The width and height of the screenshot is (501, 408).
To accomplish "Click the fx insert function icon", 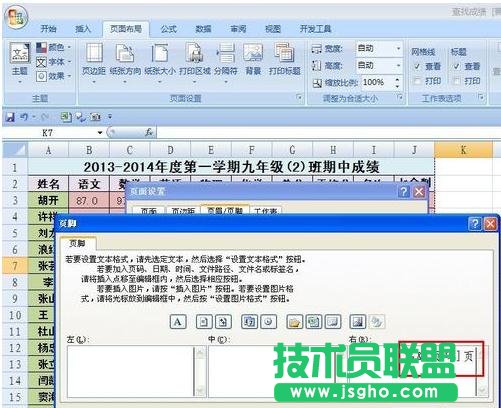I will click(x=149, y=133).
